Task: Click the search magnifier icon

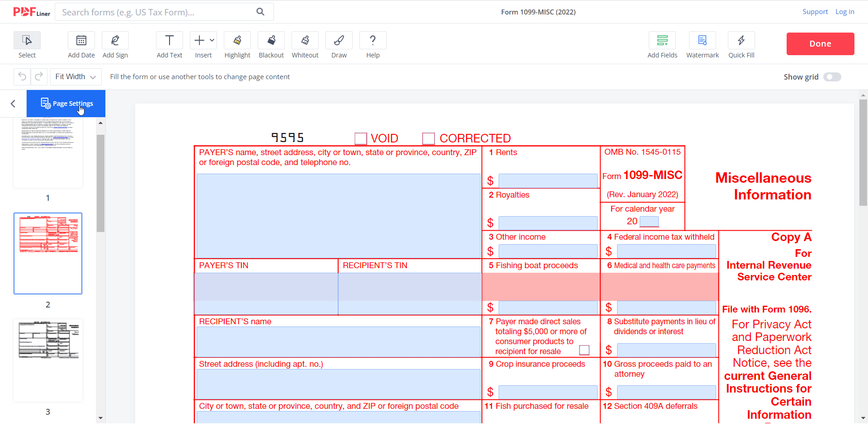Action: (x=260, y=12)
